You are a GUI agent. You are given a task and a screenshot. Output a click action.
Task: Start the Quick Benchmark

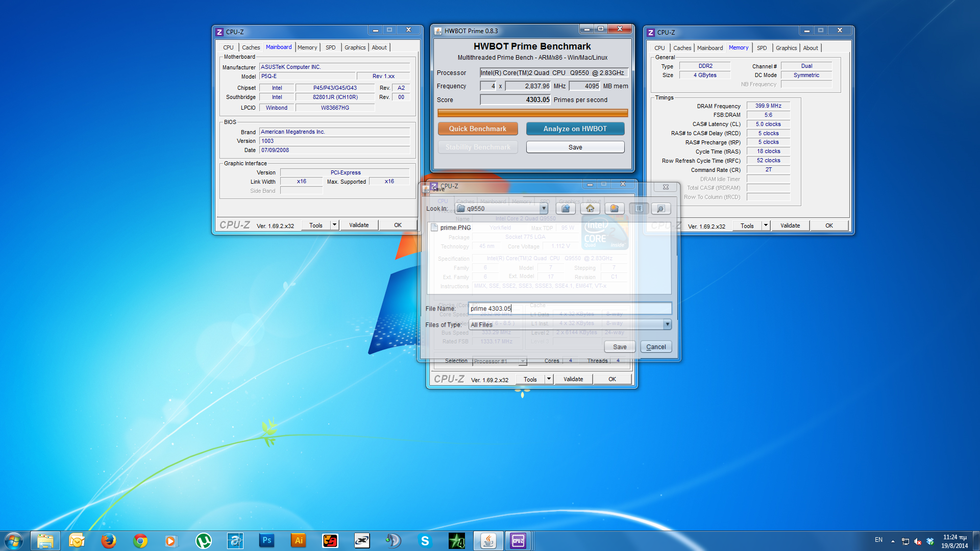click(x=478, y=129)
